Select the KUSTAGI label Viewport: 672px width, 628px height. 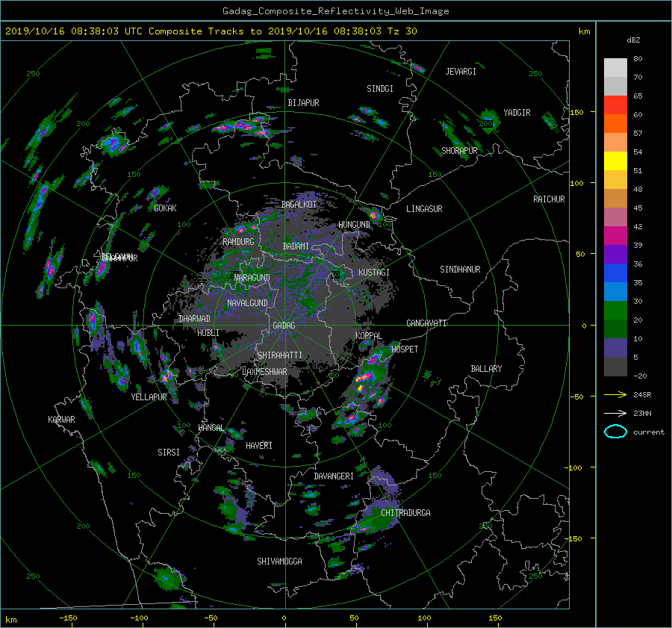pyautogui.click(x=374, y=273)
